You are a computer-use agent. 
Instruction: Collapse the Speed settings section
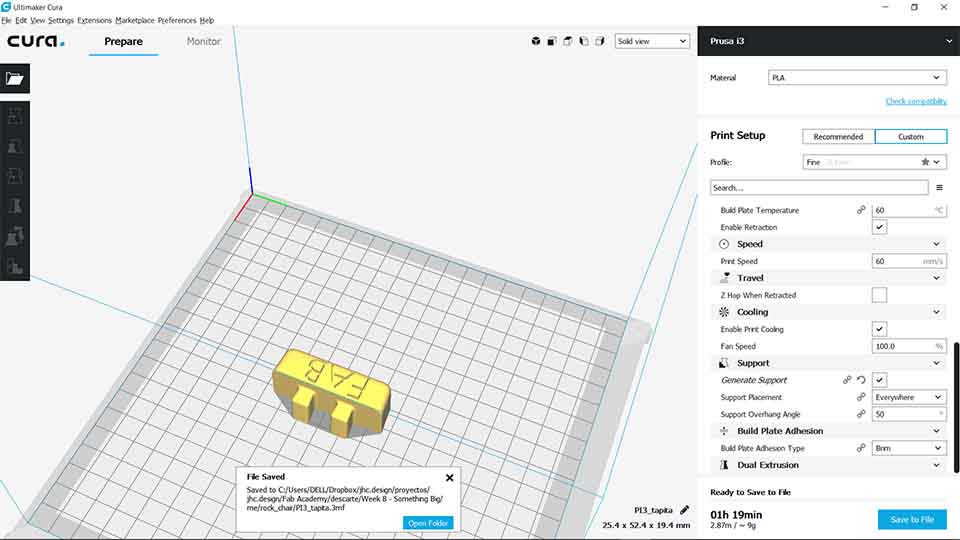tap(828, 244)
